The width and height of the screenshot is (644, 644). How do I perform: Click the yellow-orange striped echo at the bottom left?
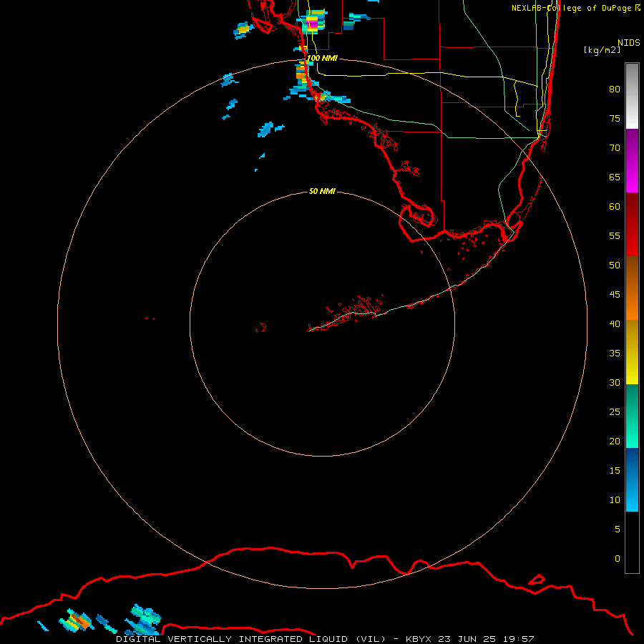77,620
